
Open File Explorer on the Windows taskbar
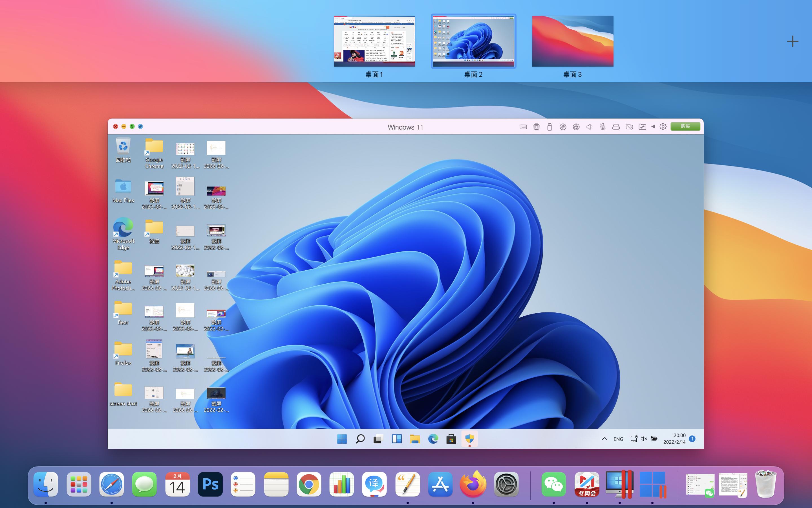(x=415, y=439)
